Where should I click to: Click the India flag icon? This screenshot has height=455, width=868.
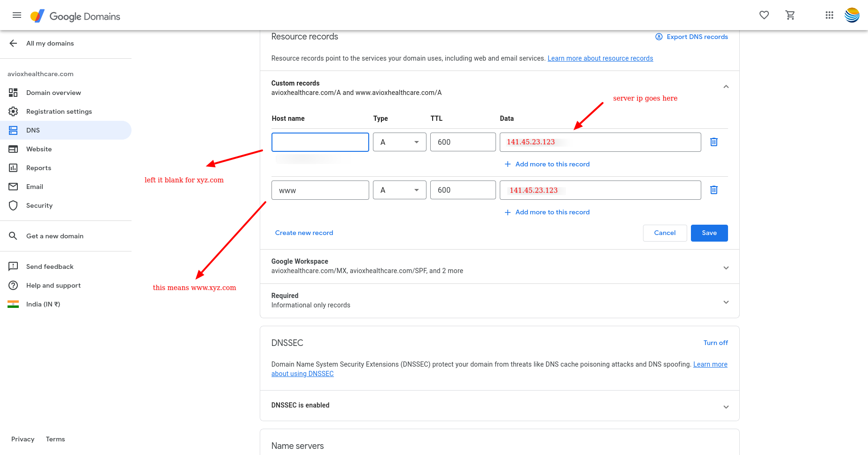(x=13, y=304)
